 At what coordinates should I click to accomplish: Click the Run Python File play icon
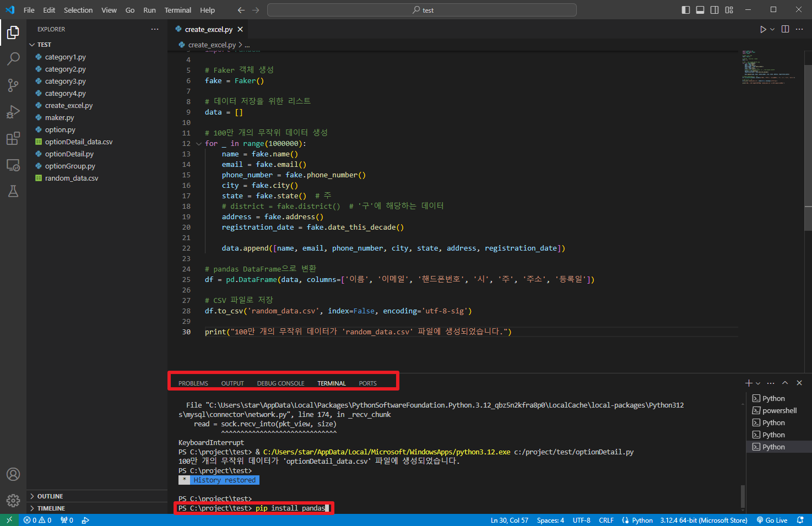[x=763, y=29]
